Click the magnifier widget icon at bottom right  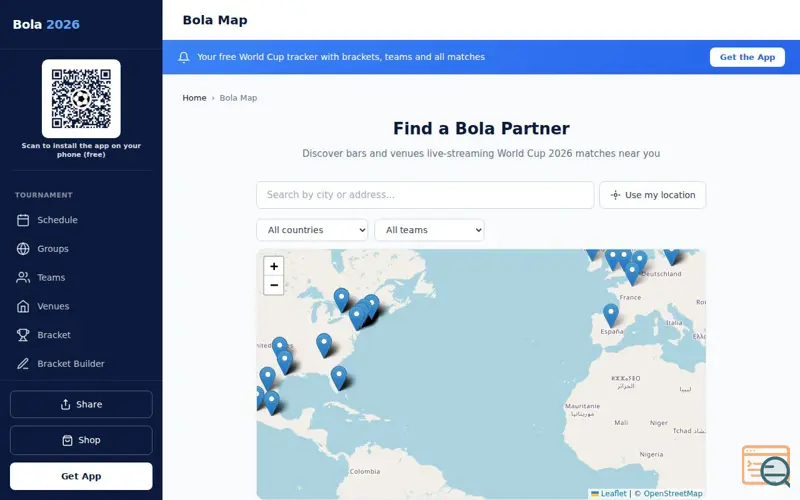coord(766,466)
